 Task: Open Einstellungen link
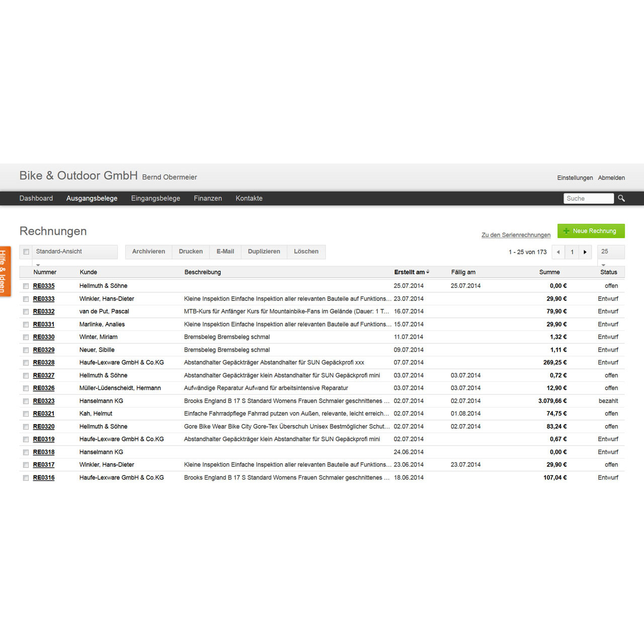point(575,178)
